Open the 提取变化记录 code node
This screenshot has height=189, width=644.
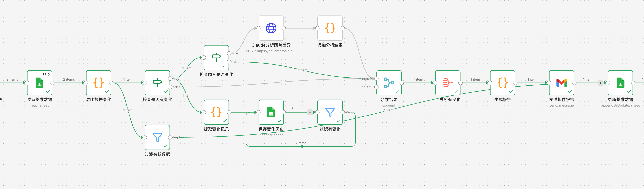click(216, 112)
